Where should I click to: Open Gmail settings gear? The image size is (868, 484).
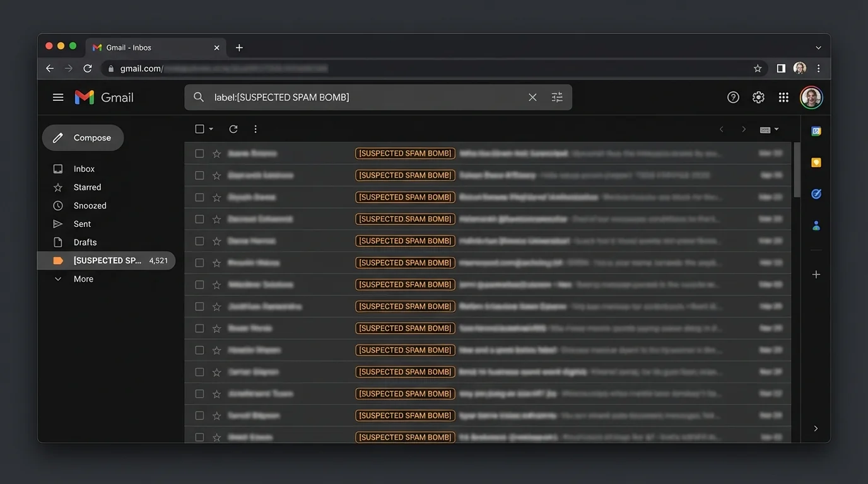(x=758, y=97)
